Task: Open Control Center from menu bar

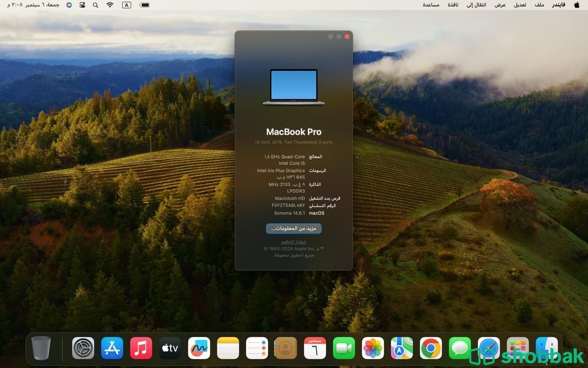Action: pos(82,5)
